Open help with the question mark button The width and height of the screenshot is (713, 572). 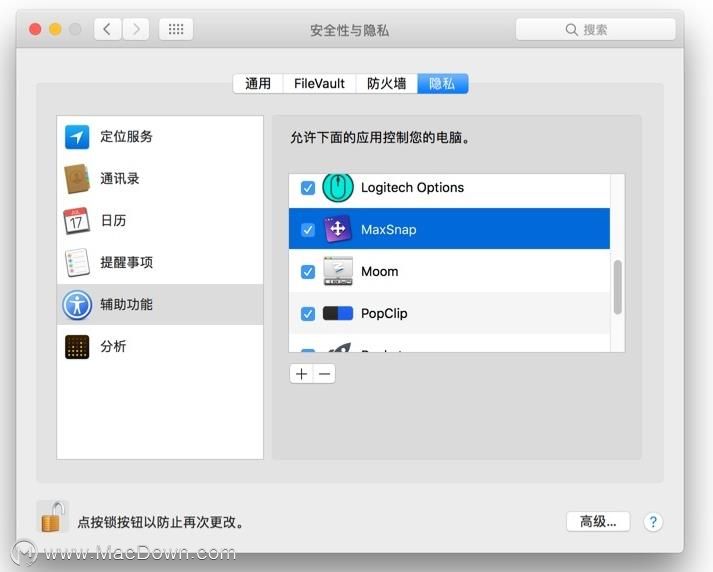coord(653,522)
